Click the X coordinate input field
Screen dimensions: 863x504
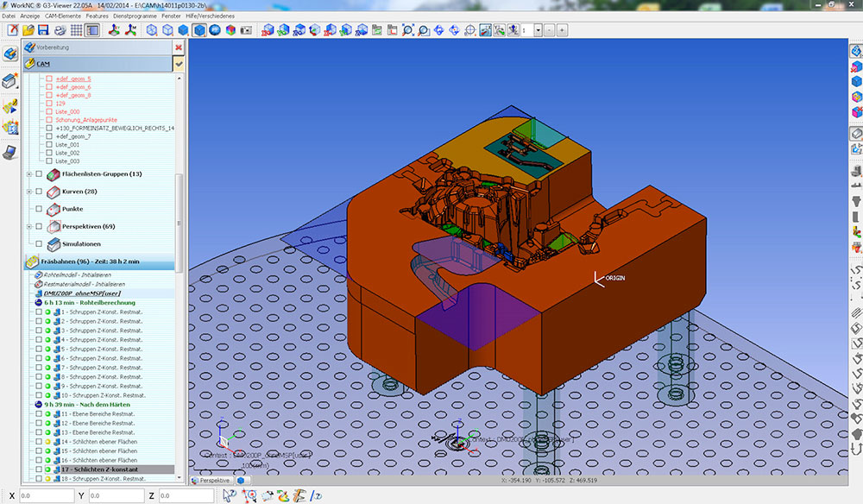47,495
